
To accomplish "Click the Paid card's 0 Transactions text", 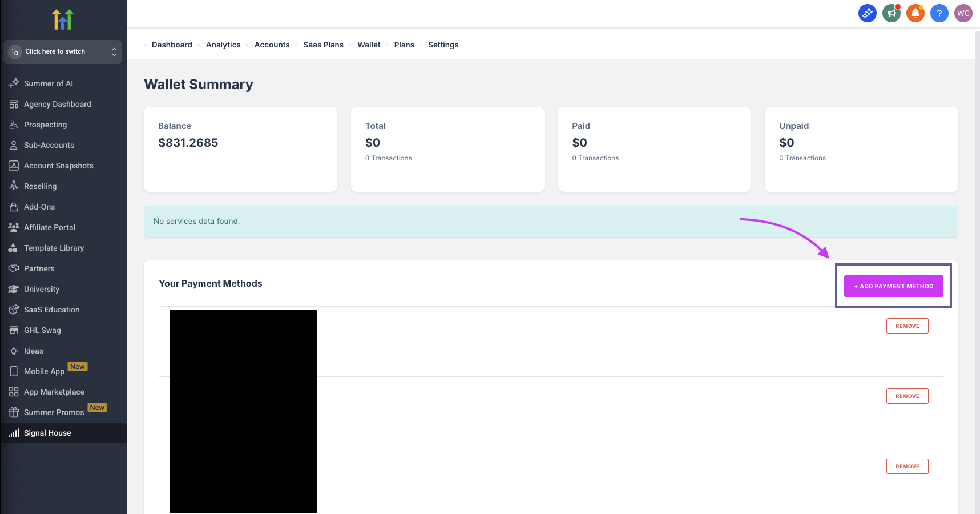I will pyautogui.click(x=595, y=158).
